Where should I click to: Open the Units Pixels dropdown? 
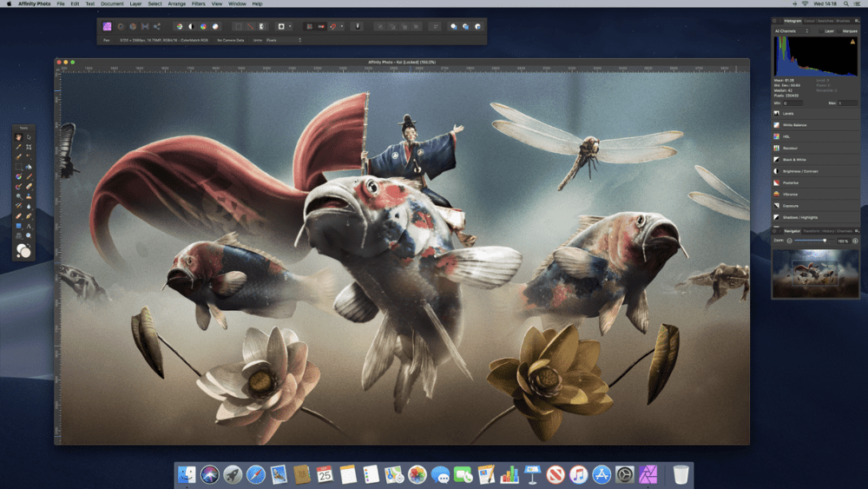(x=284, y=40)
